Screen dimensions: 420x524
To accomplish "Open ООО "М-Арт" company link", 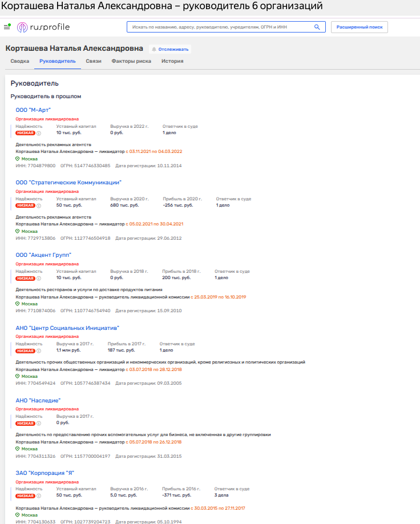I will click(x=33, y=110).
